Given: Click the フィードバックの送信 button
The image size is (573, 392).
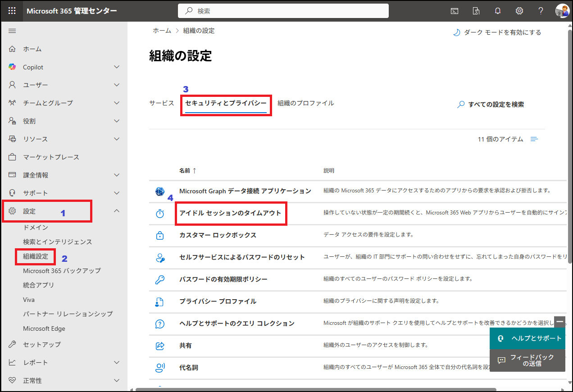Looking at the screenshot, I should (x=527, y=360).
